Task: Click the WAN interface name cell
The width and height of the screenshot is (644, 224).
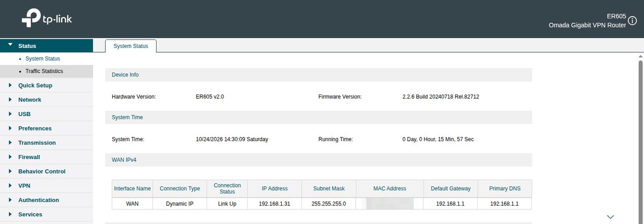Action: click(132, 204)
